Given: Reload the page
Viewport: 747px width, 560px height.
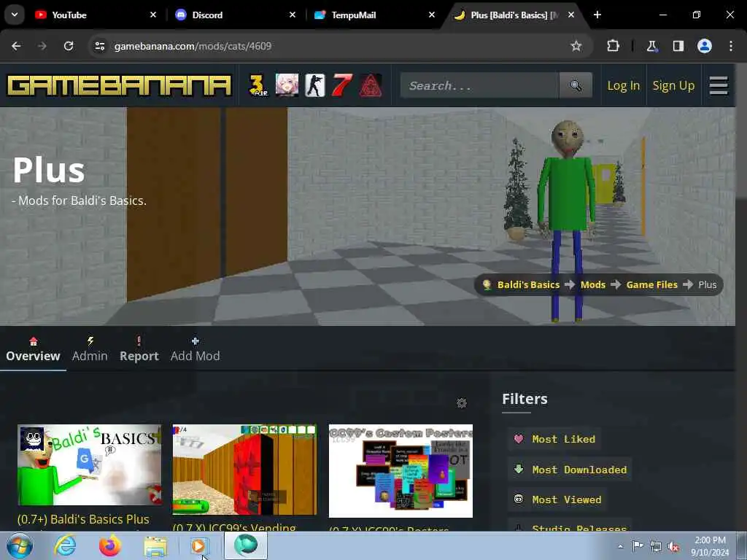Looking at the screenshot, I should 69,46.
